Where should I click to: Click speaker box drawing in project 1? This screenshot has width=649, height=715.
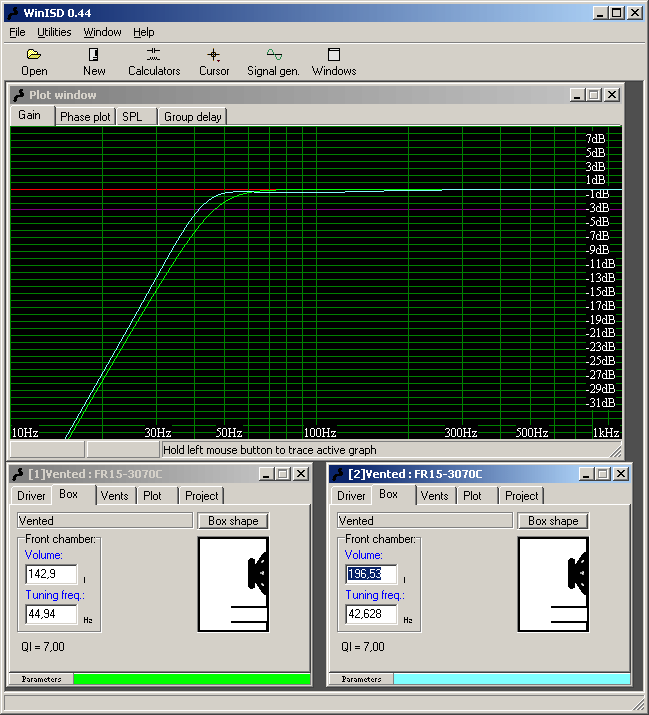click(233, 585)
